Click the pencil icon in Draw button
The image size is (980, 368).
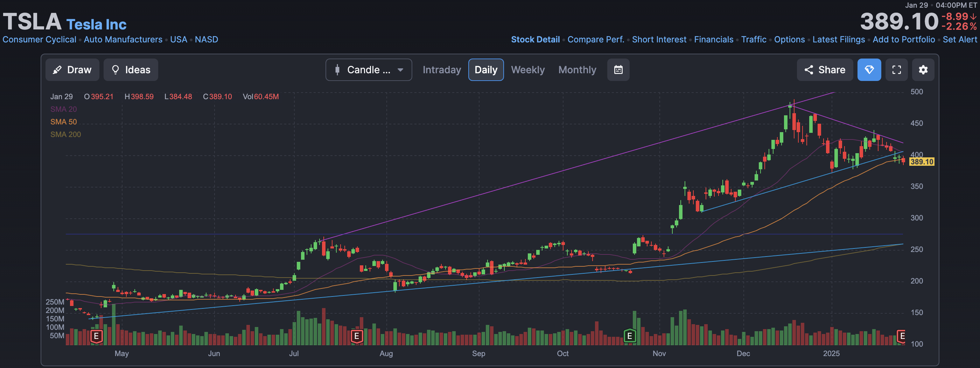tap(57, 70)
